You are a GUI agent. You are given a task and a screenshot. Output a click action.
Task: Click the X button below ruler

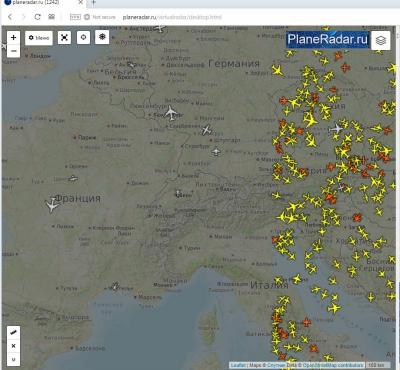(13, 346)
